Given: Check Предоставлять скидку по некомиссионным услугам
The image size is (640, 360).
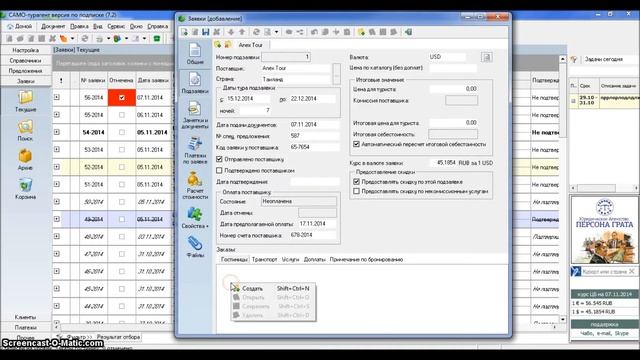Looking at the screenshot, I should coord(356,191).
